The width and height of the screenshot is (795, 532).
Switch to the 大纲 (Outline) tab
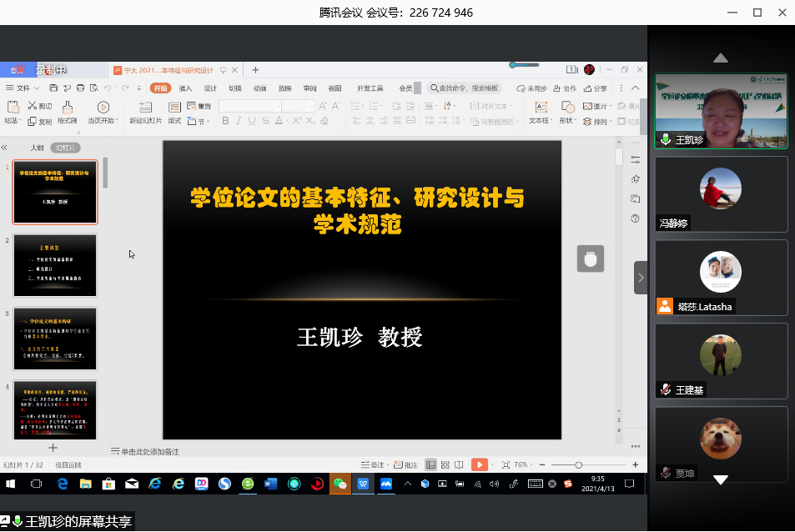click(37, 148)
